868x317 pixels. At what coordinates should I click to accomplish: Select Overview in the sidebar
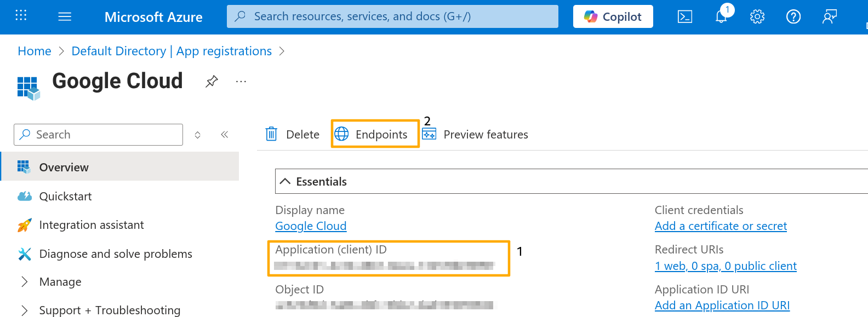point(64,167)
